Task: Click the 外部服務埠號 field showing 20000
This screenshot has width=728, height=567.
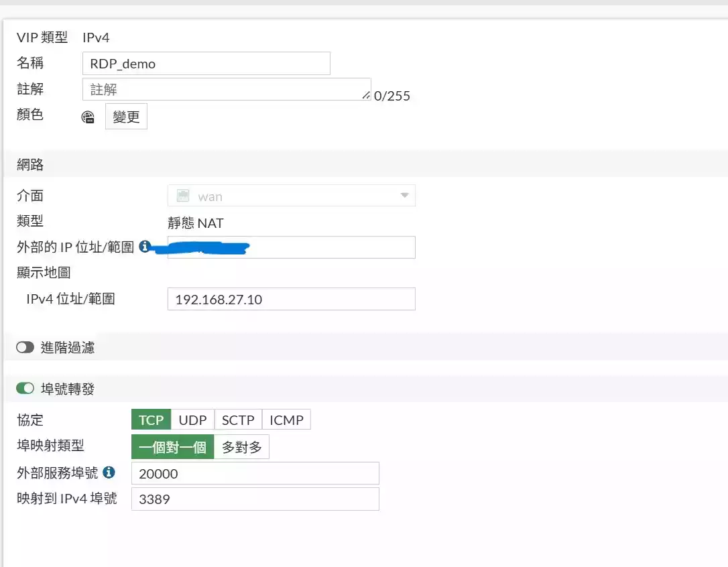Action: (255, 473)
